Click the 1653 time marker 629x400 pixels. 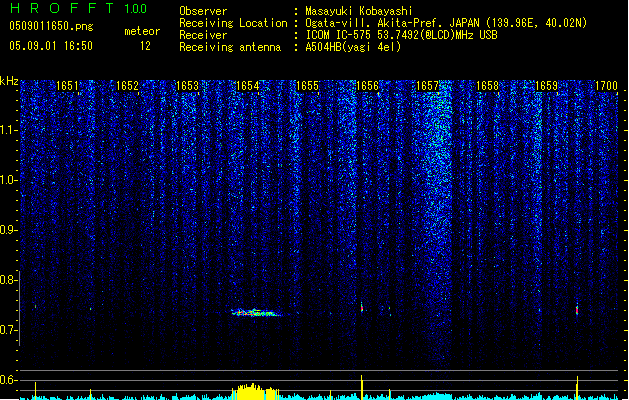point(187,85)
